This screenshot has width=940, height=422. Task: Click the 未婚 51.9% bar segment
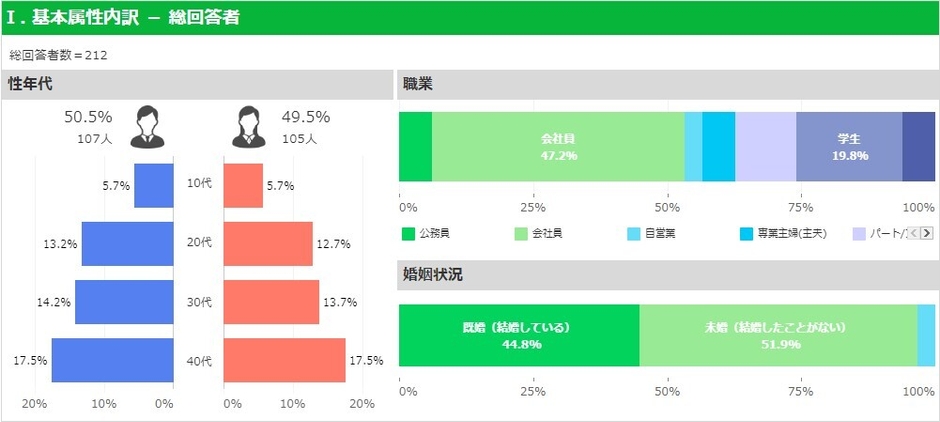tap(777, 335)
